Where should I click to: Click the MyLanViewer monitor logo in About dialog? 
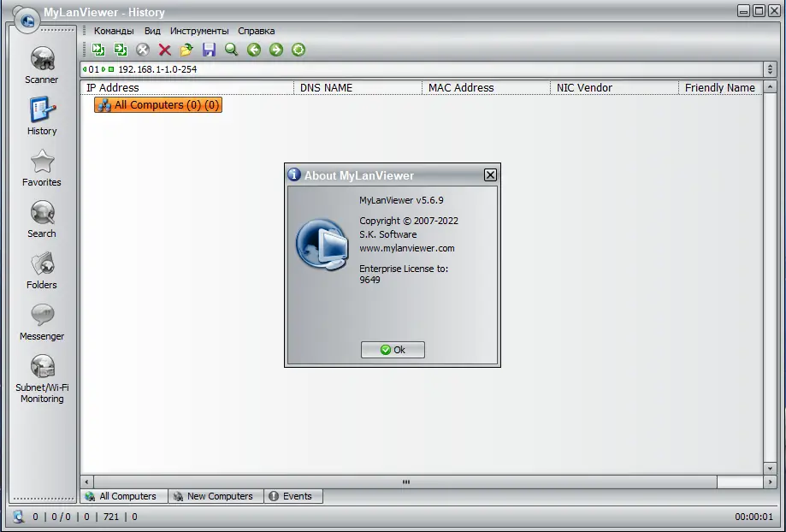(322, 245)
